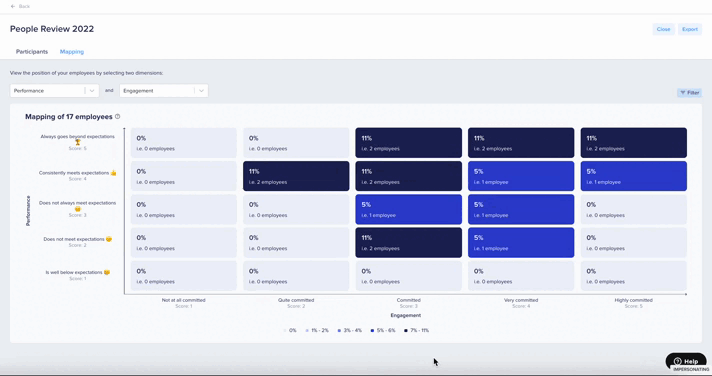712x376 pixels.
Task: Open the Performance dimension dropdown
Action: pos(54,91)
